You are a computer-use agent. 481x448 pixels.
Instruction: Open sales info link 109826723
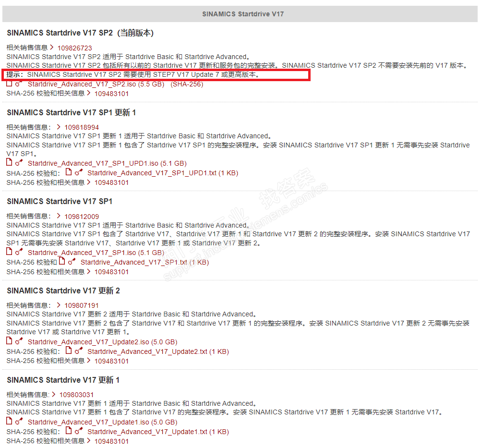coord(74,48)
